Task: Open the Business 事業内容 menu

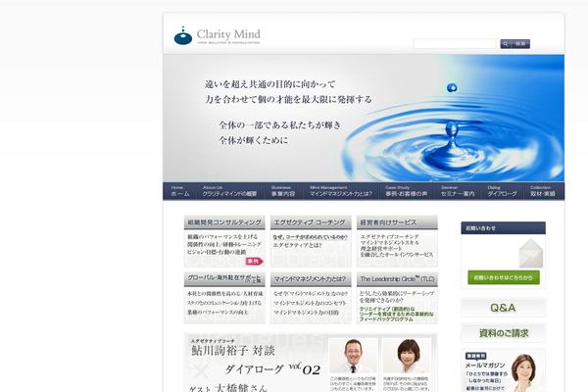Action: (x=283, y=191)
